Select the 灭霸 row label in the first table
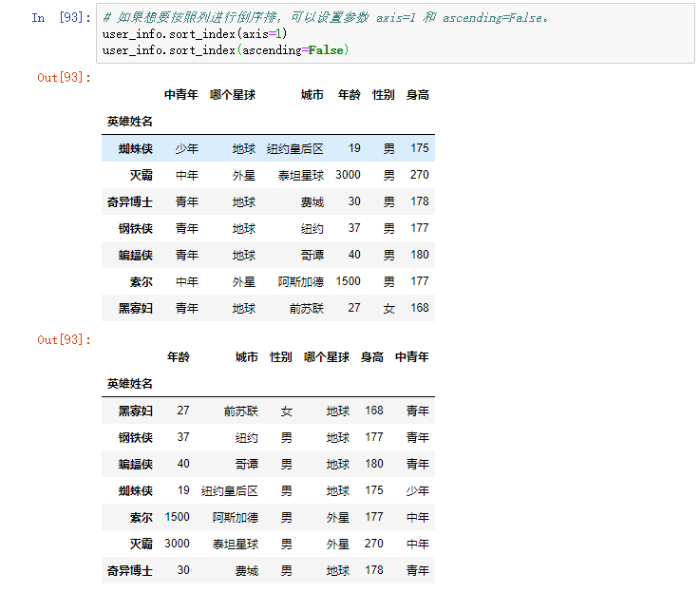 pyautogui.click(x=142, y=175)
